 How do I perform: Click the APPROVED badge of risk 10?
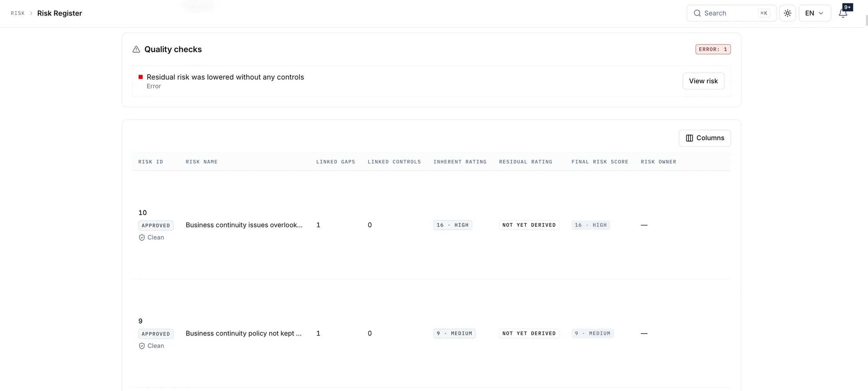click(x=156, y=225)
